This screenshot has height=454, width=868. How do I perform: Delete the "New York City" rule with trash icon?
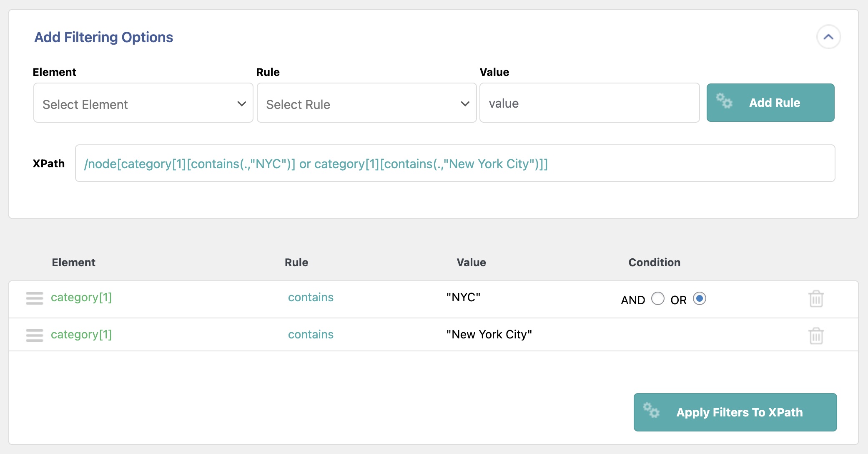816,335
